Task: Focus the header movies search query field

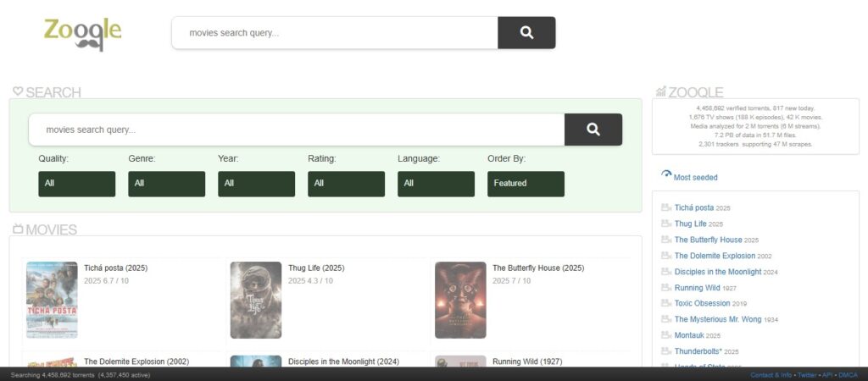Action: pos(335,33)
